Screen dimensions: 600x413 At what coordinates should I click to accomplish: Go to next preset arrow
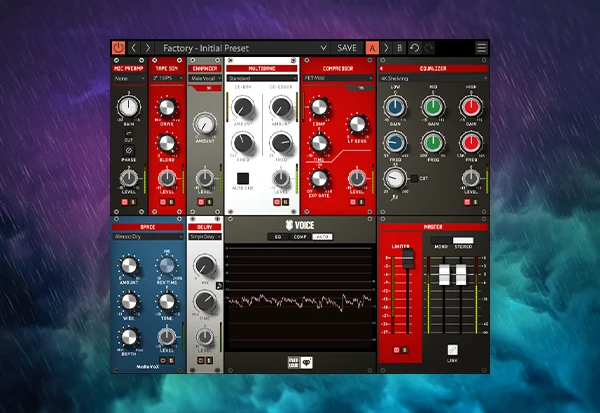point(148,48)
